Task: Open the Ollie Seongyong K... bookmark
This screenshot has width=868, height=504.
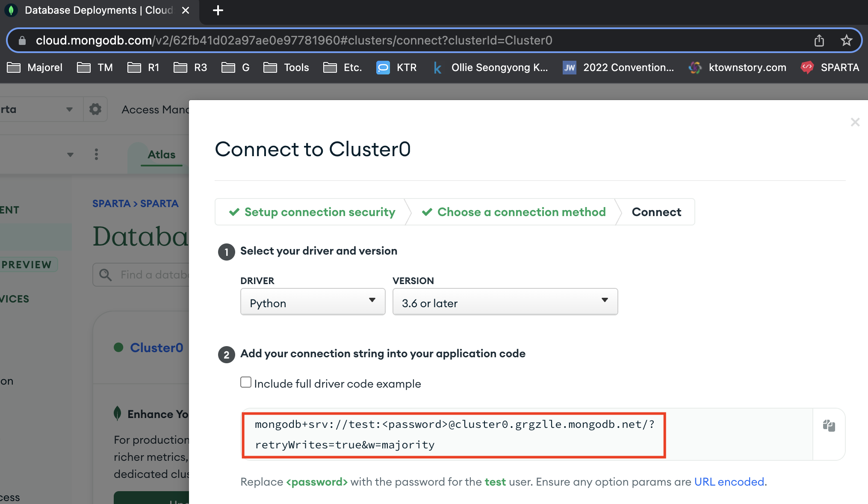Action: pyautogui.click(x=490, y=68)
